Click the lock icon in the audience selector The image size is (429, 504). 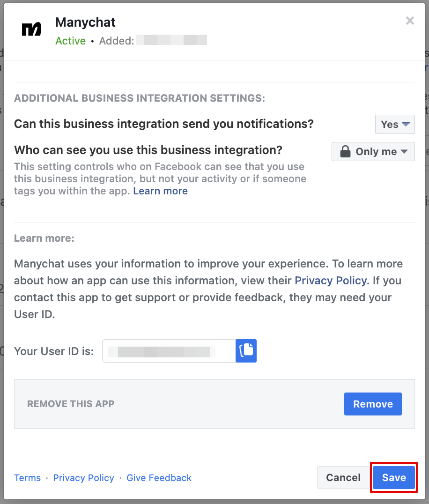345,151
